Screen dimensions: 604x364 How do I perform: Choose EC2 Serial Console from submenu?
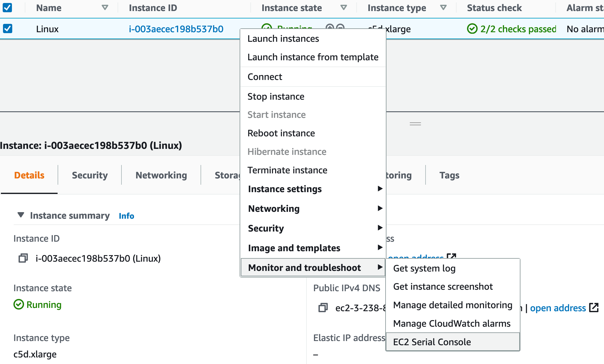point(432,342)
